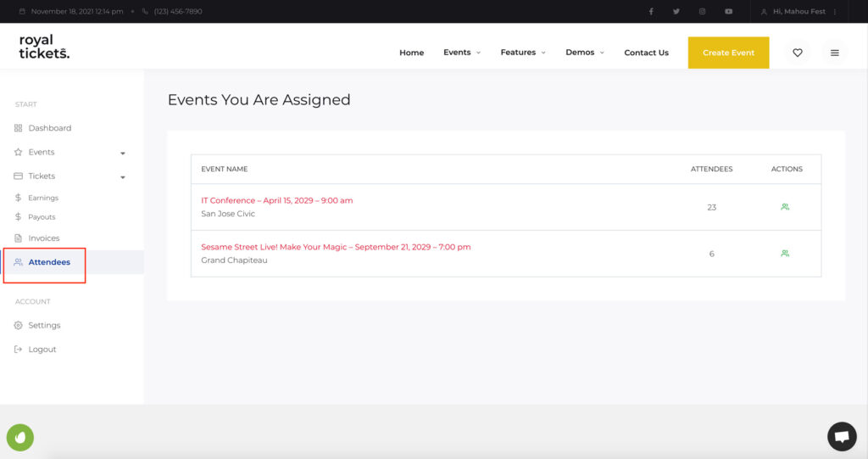The height and width of the screenshot is (459, 868).
Task: Click the November 18, 2021 date text
Action: (77, 11)
